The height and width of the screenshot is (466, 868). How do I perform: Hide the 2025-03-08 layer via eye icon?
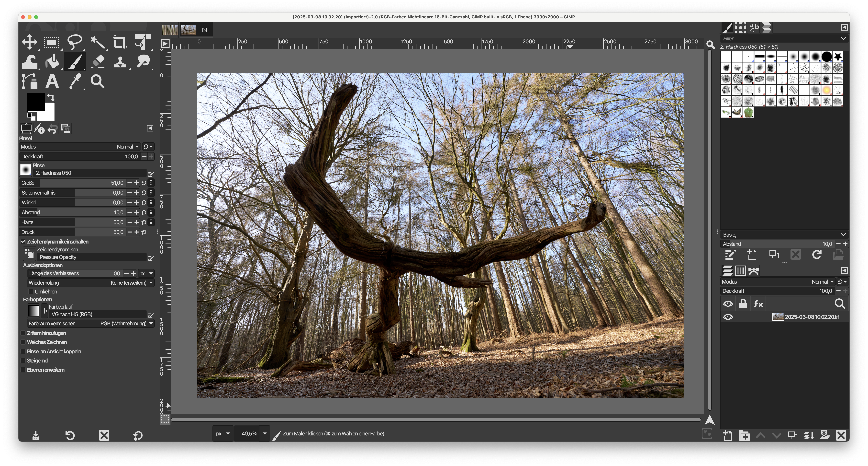pos(728,317)
